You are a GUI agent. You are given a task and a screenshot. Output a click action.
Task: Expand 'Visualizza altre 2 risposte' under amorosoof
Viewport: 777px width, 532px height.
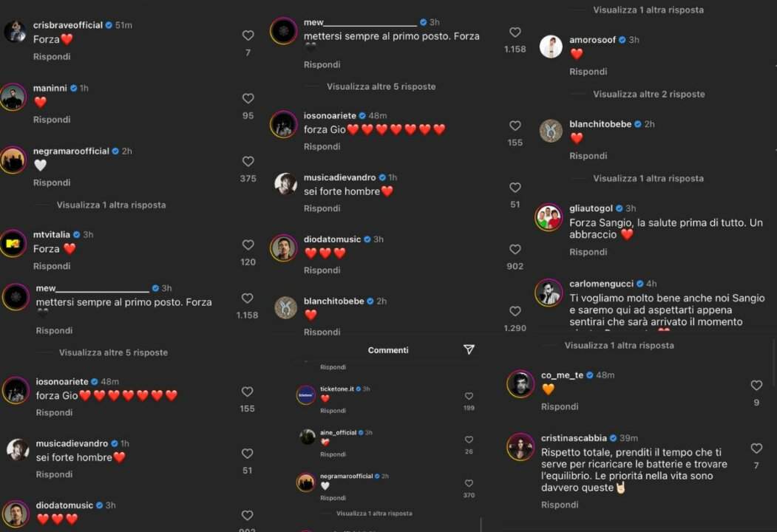point(648,94)
